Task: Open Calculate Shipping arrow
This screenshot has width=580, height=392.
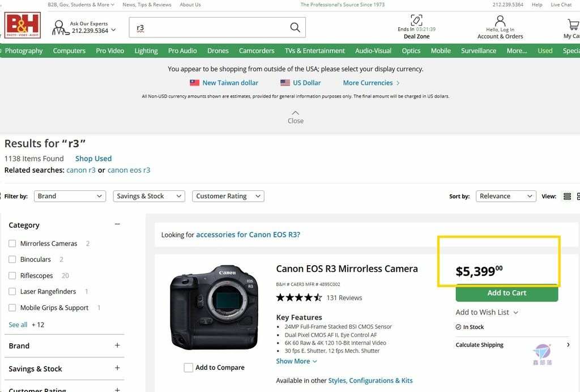Action: tap(568, 344)
